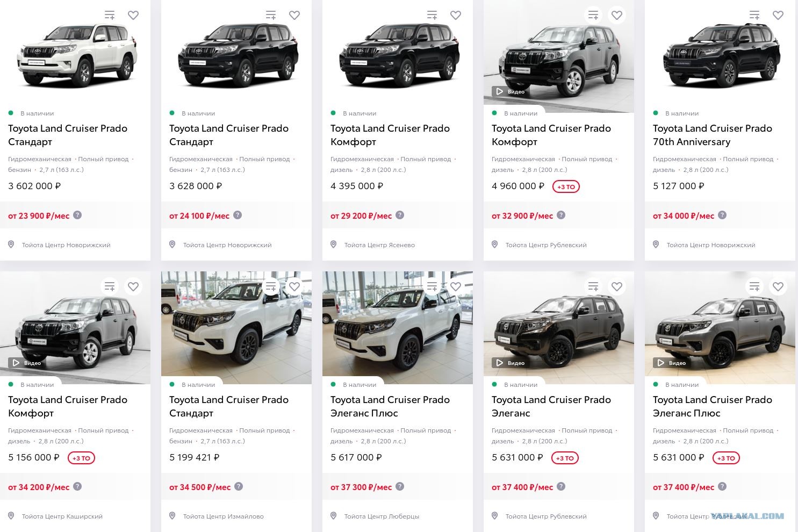
Task: Open the Тойота Центр Люберцы dealer link
Action: point(382,516)
